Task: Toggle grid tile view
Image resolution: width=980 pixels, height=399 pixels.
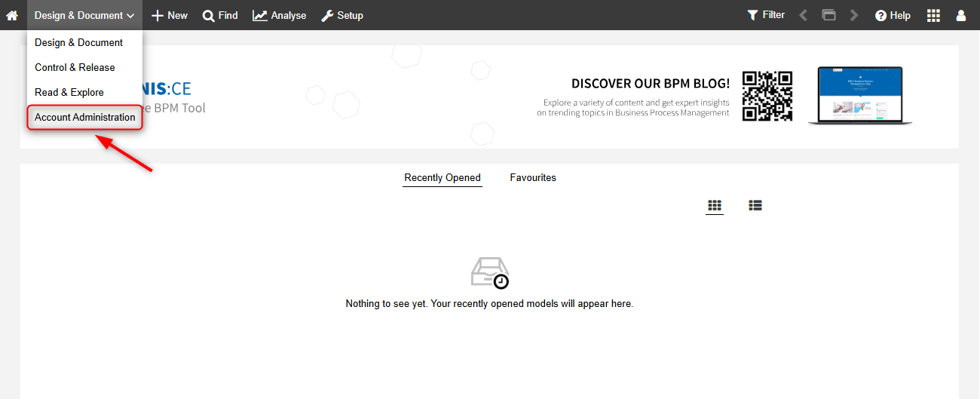Action: click(x=715, y=205)
